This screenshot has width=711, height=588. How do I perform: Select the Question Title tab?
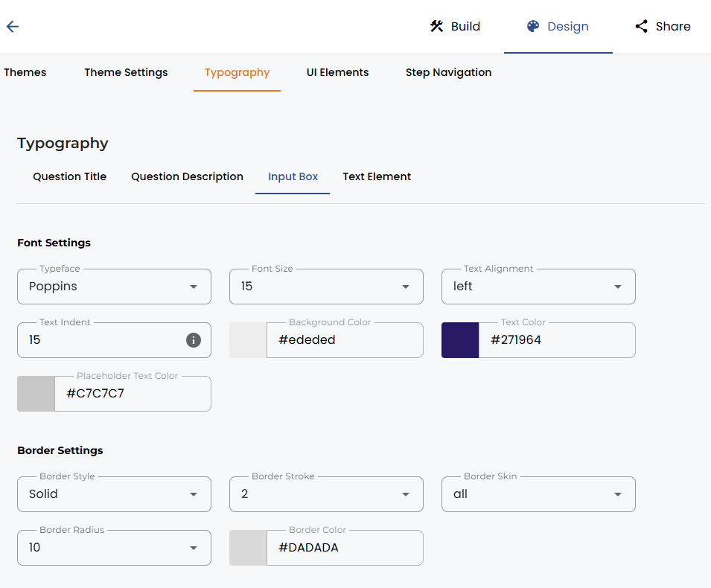tap(69, 177)
